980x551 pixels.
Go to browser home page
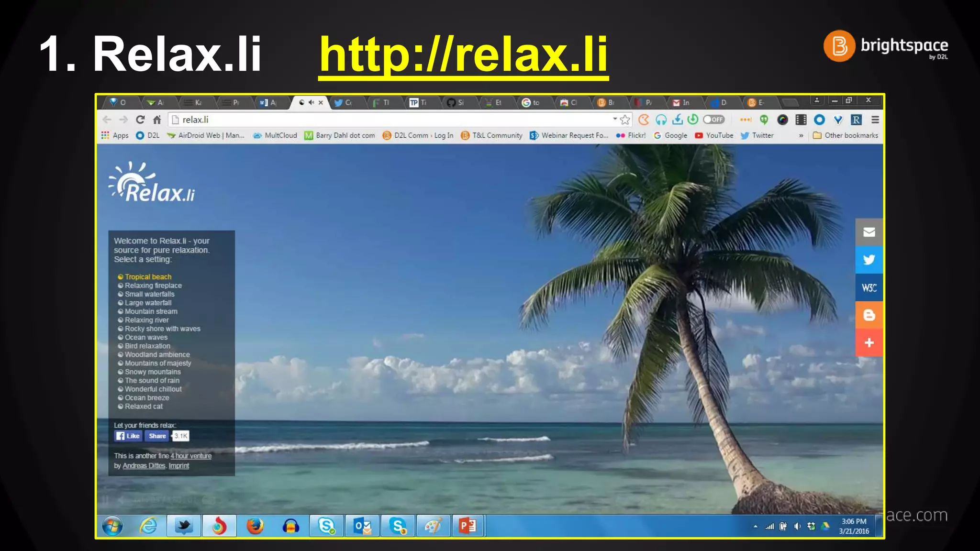[x=157, y=120]
